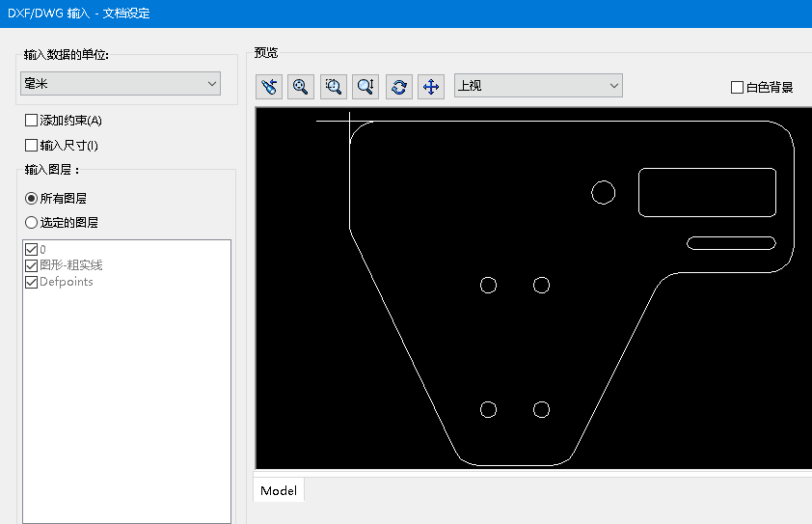Uncheck layer 0 in the layer list
Screen dimensions: 812x524
tap(31, 249)
